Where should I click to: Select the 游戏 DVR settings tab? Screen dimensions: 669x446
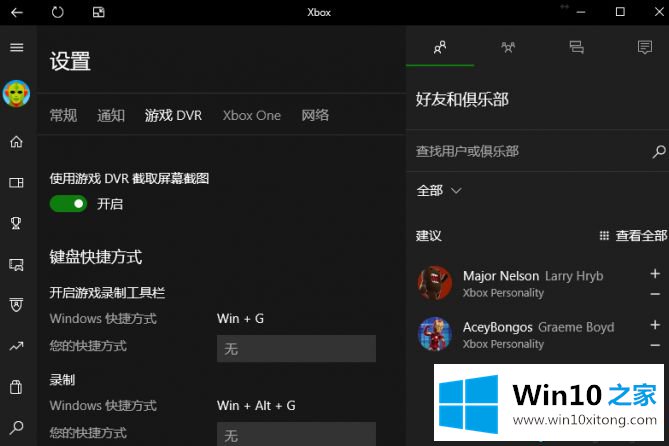(x=173, y=115)
